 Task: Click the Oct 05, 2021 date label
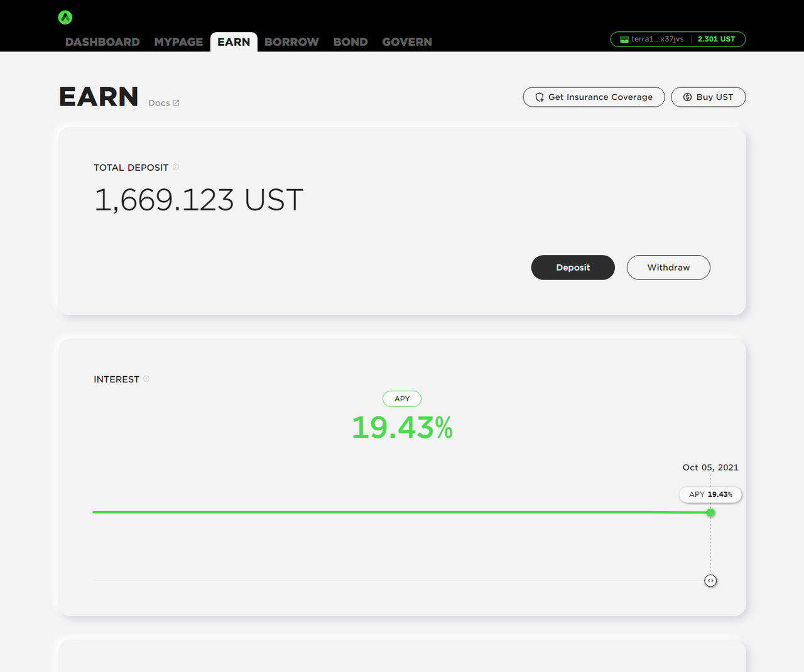click(x=710, y=467)
